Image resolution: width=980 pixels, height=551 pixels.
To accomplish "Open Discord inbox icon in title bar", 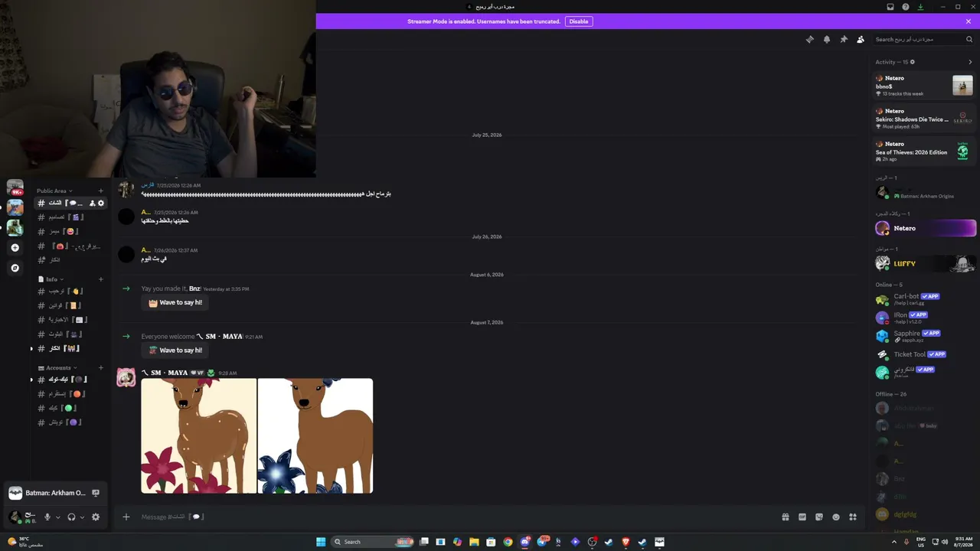I will click(x=890, y=7).
